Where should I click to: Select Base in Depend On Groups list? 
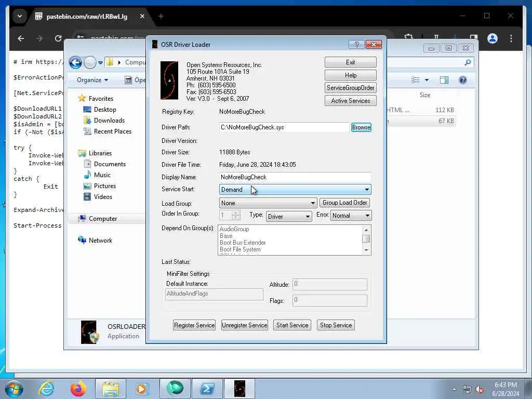[x=226, y=236]
